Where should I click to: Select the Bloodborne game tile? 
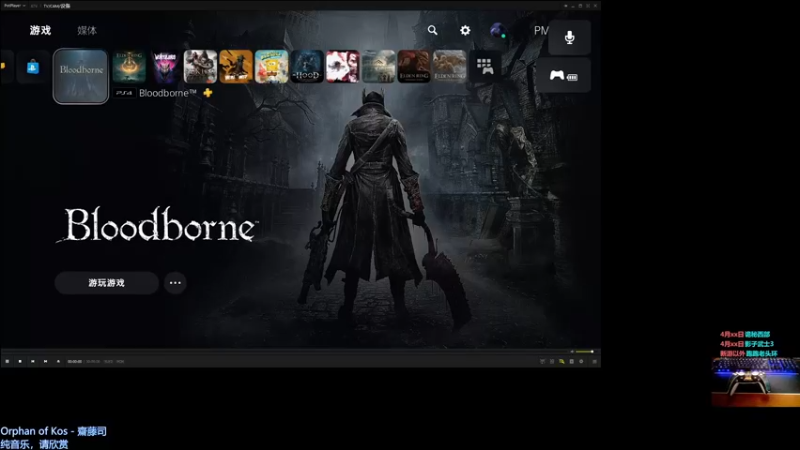point(81,76)
